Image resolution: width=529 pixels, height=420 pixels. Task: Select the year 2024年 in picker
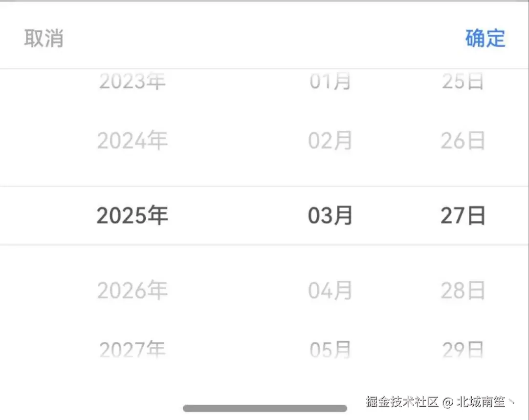pyautogui.click(x=132, y=141)
